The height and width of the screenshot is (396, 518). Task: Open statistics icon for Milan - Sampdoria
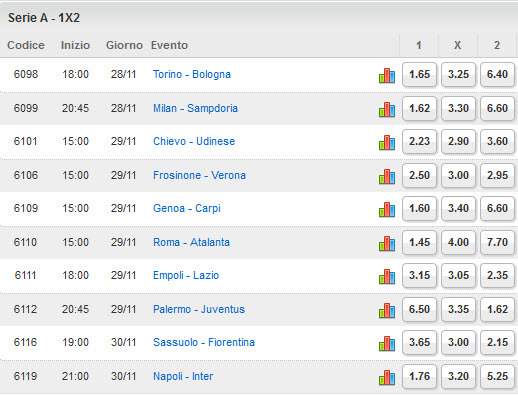[x=387, y=109]
